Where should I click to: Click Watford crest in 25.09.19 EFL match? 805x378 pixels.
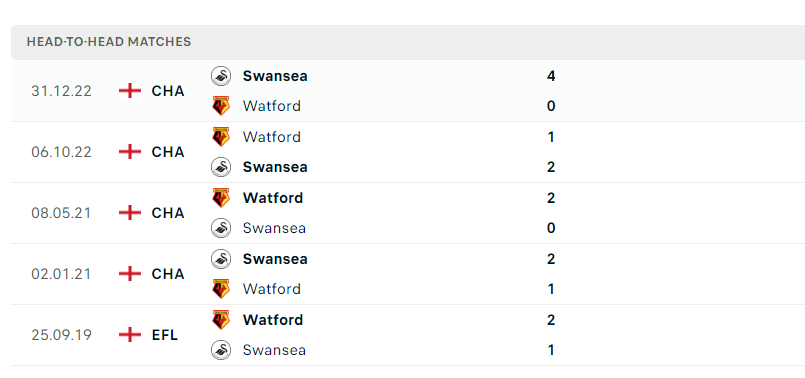[x=221, y=319]
